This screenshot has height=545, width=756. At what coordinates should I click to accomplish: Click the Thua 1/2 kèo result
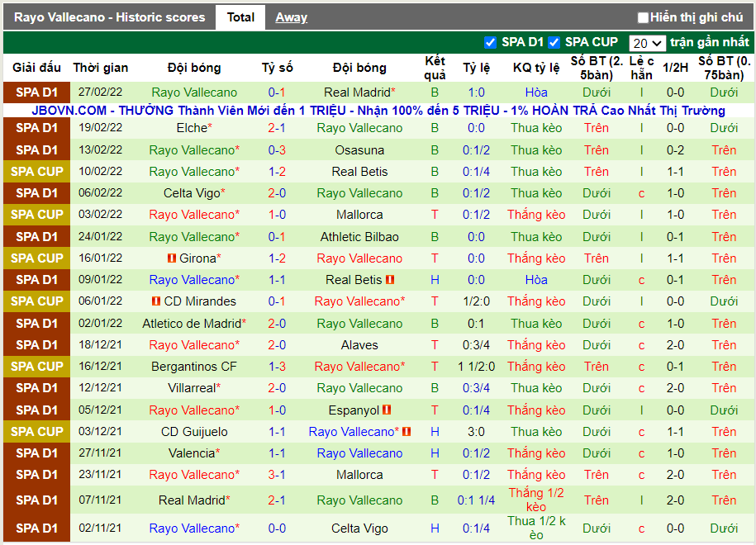[536, 528]
